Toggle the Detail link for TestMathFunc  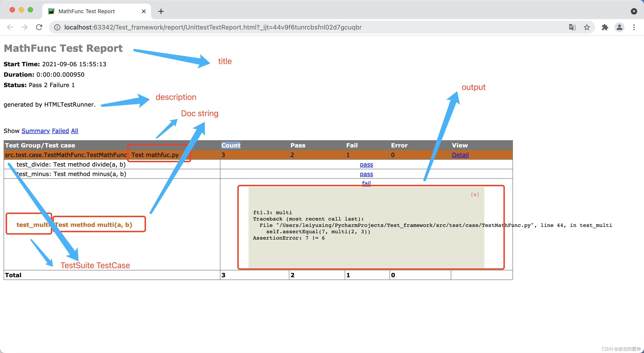[460, 155]
